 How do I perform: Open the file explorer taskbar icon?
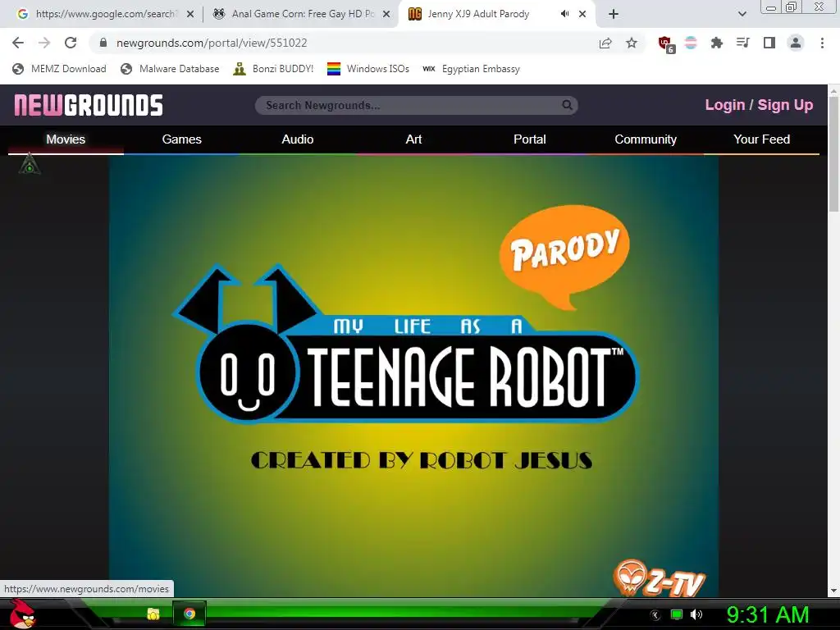coord(153,614)
